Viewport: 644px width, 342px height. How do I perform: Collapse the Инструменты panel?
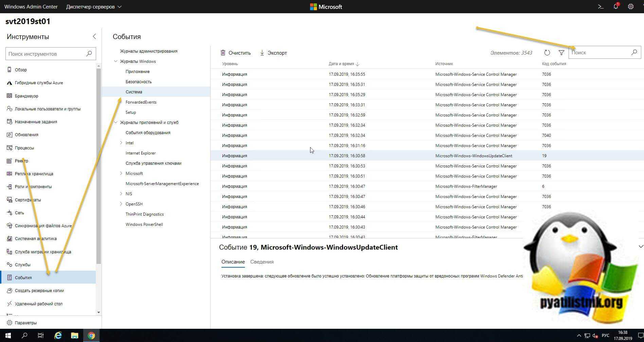tap(94, 37)
